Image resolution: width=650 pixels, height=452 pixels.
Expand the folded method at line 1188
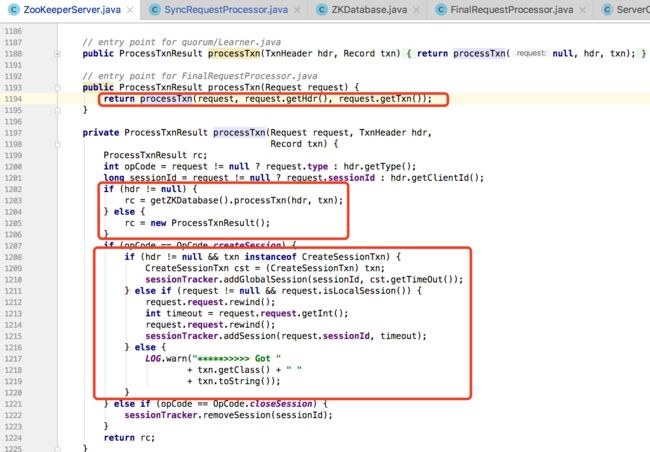click(x=58, y=53)
